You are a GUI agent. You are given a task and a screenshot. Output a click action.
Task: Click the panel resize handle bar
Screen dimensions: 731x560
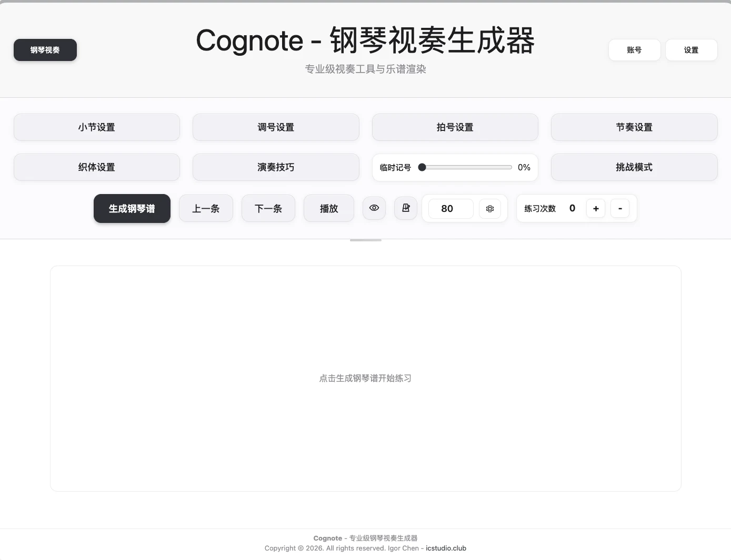(366, 240)
